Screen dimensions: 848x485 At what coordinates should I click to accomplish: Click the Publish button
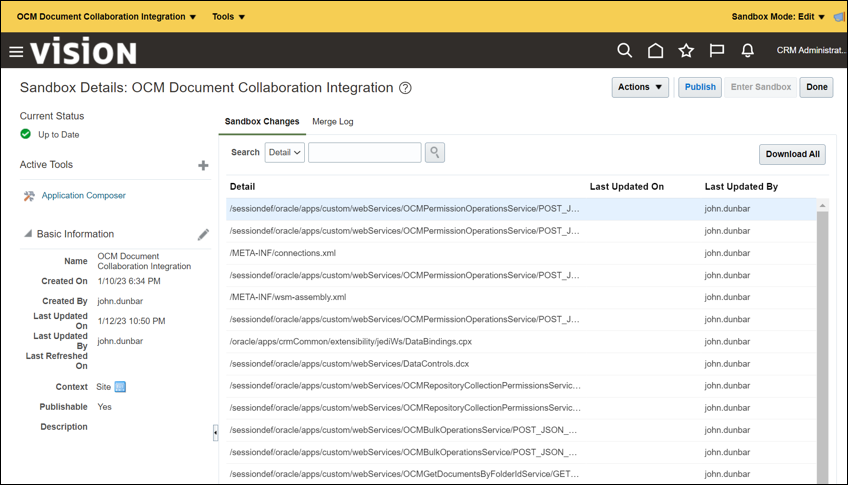pos(700,87)
